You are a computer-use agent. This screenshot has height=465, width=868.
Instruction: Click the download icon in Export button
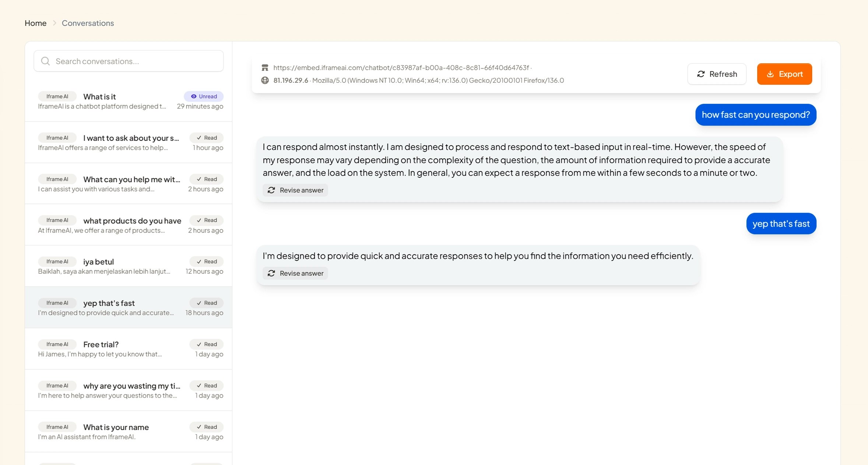tap(770, 74)
